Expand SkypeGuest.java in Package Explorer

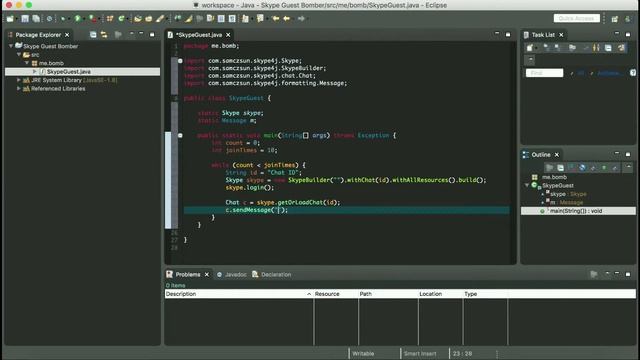pos(35,71)
